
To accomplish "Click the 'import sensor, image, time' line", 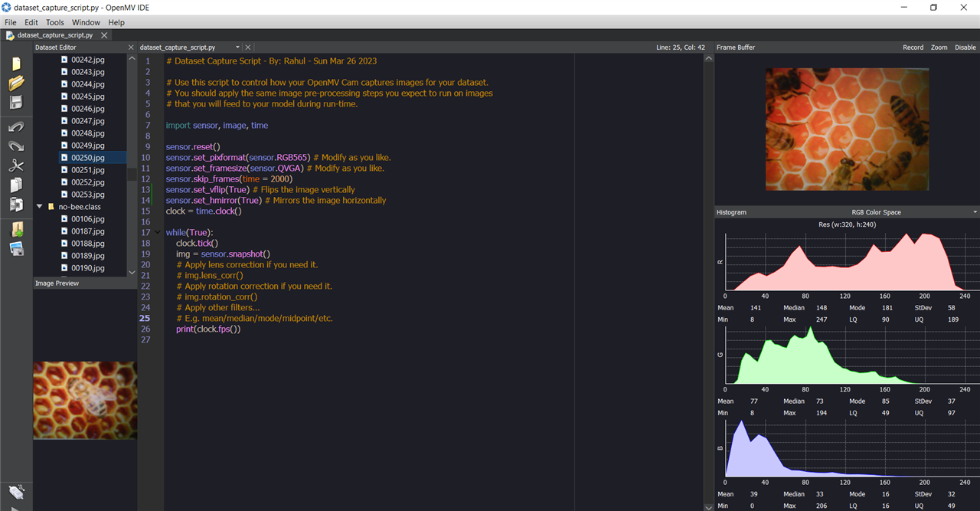I will click(x=217, y=125).
